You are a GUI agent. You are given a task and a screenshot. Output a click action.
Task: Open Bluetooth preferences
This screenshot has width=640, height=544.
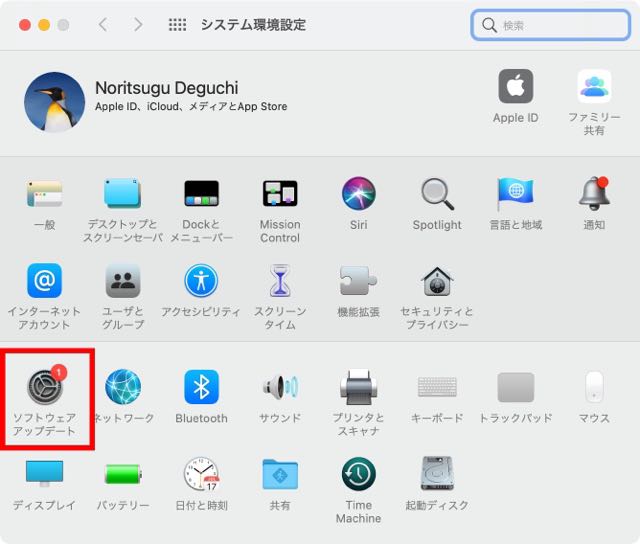[x=201, y=387]
